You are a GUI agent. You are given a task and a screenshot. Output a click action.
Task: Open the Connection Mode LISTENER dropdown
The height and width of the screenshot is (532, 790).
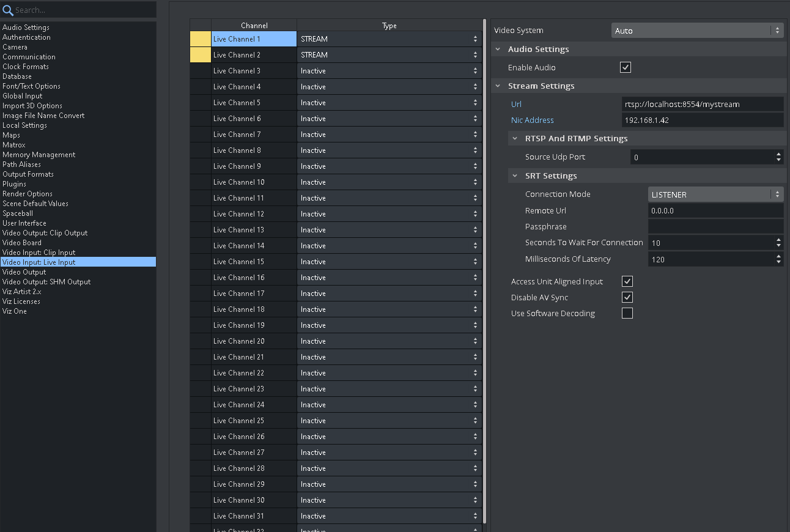[x=715, y=194]
